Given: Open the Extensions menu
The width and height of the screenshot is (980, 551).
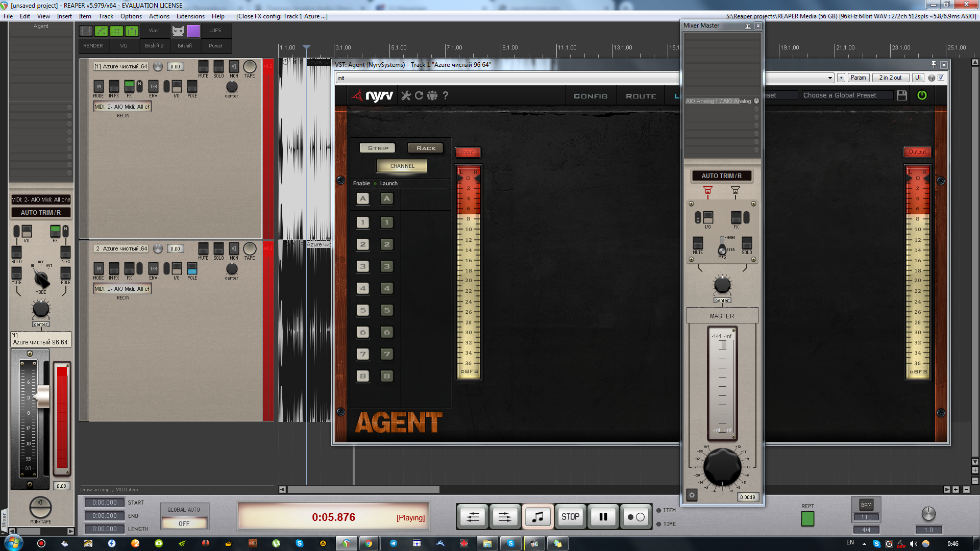Looking at the screenshot, I should (190, 16).
